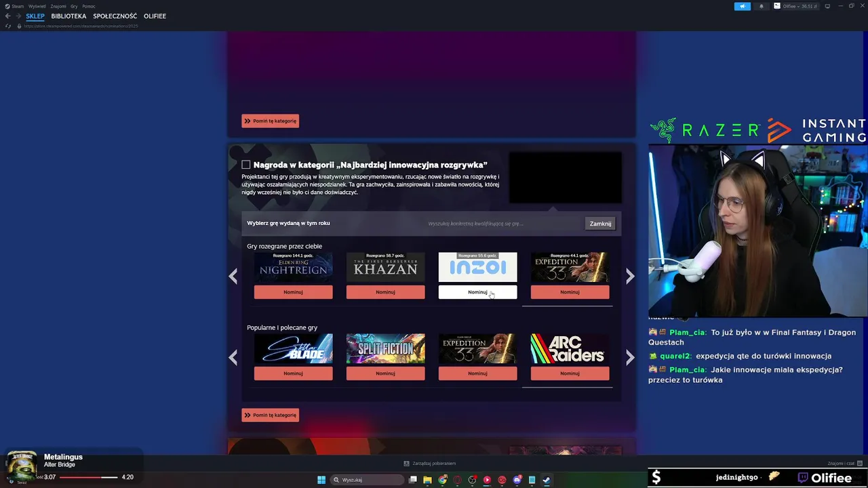This screenshot has width=868, height=488.
Task: Click the steamawards URL address
Action: coord(81,26)
